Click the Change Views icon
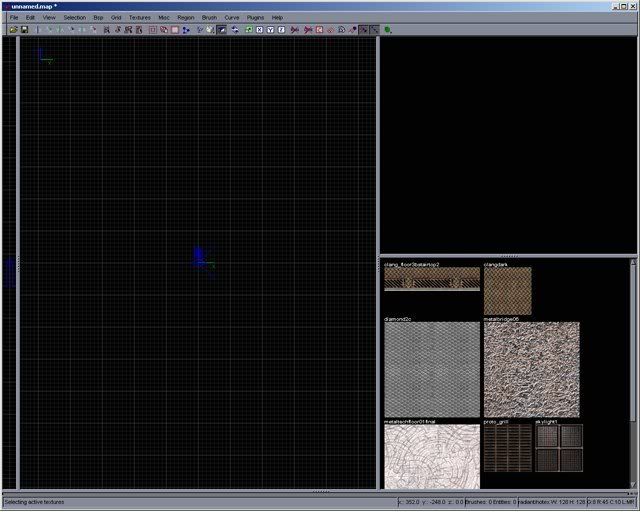 pyautogui.click(x=200, y=29)
